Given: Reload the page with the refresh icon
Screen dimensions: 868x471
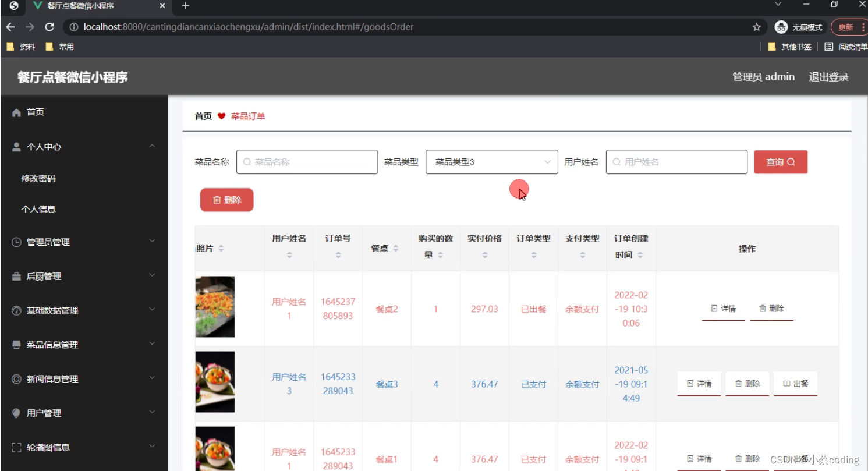Looking at the screenshot, I should click(x=49, y=27).
